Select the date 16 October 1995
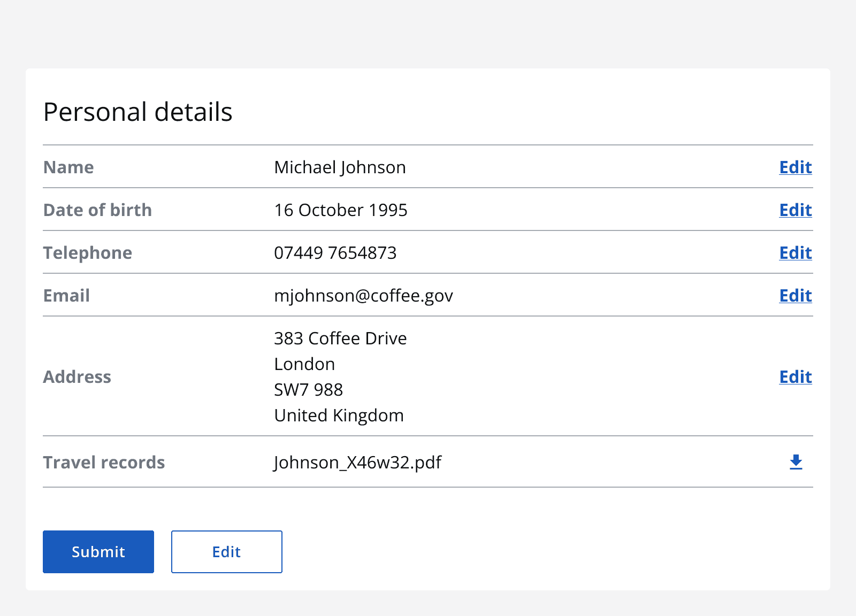This screenshot has width=856, height=616. click(341, 210)
